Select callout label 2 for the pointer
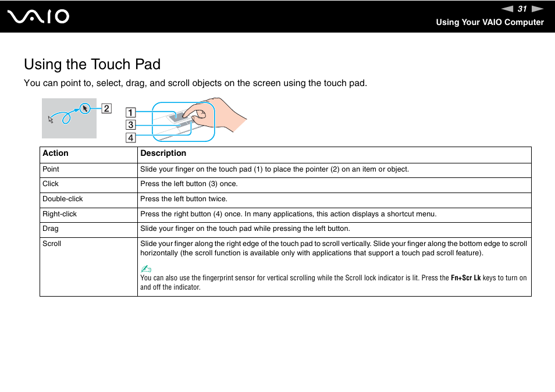The image size is (555, 392). [x=106, y=108]
